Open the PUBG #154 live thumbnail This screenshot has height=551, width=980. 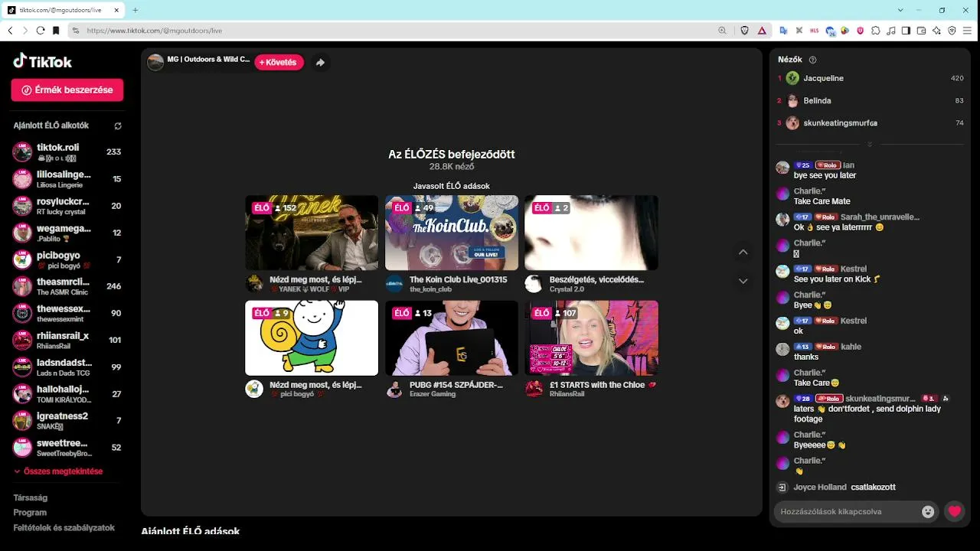click(452, 338)
